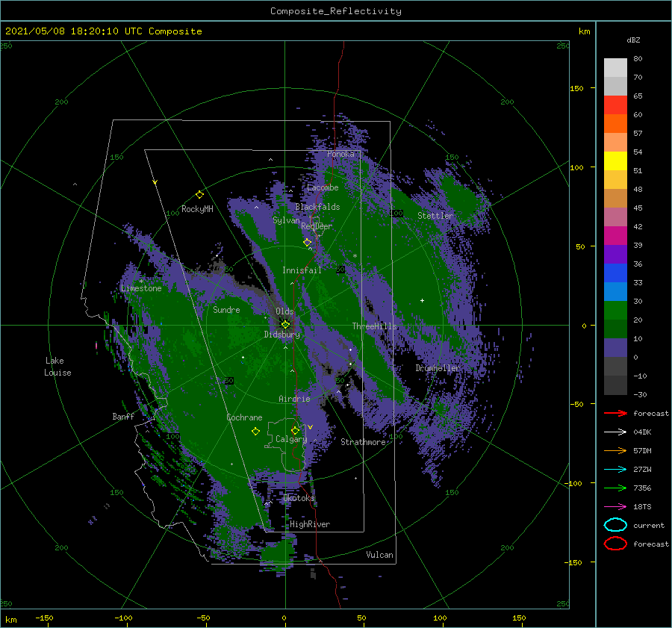Click the Olds label
The height and width of the screenshot is (628, 672).
284,311
